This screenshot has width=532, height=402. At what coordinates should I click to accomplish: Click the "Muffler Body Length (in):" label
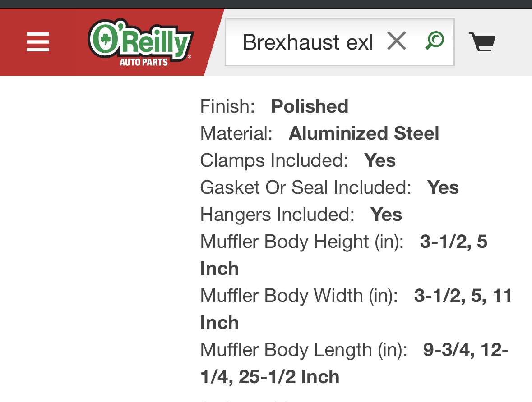[x=303, y=350]
